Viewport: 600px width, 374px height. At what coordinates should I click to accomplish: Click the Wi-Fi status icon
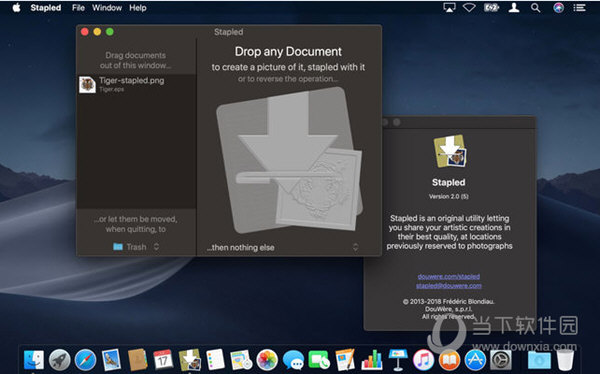click(469, 8)
